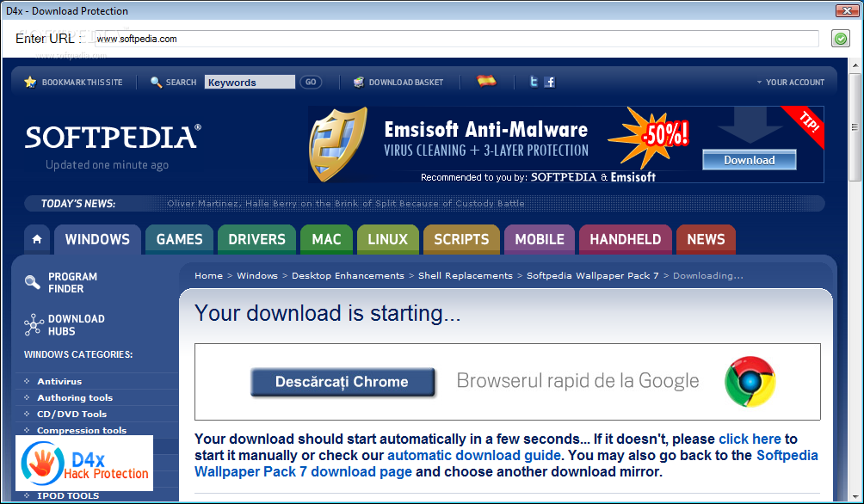This screenshot has width=864, height=504.
Task: Click the Softpedia Wallpaper Pack 7 breadcrumb
Action: (592, 275)
